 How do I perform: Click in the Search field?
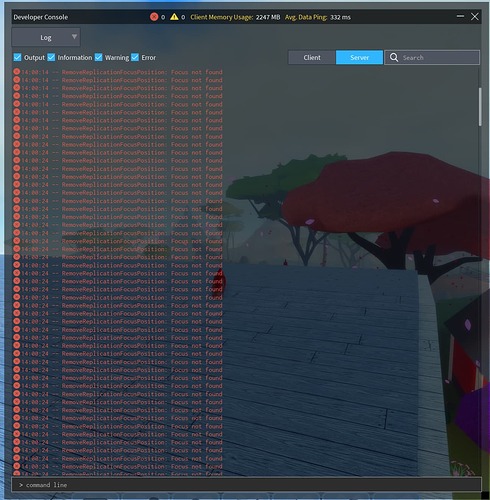click(432, 57)
